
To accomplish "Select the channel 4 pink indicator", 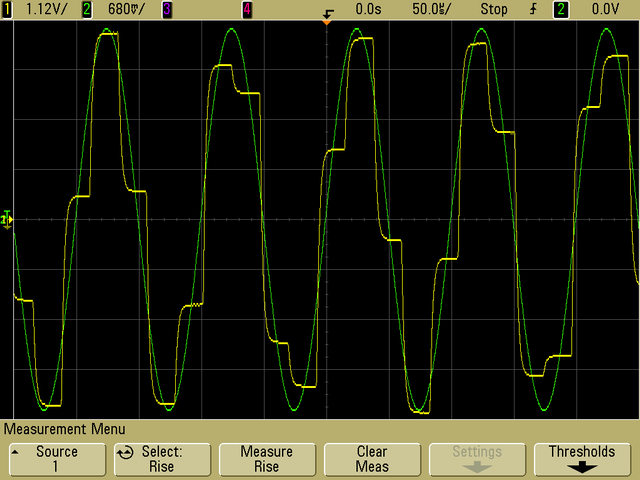I will 247,10.
